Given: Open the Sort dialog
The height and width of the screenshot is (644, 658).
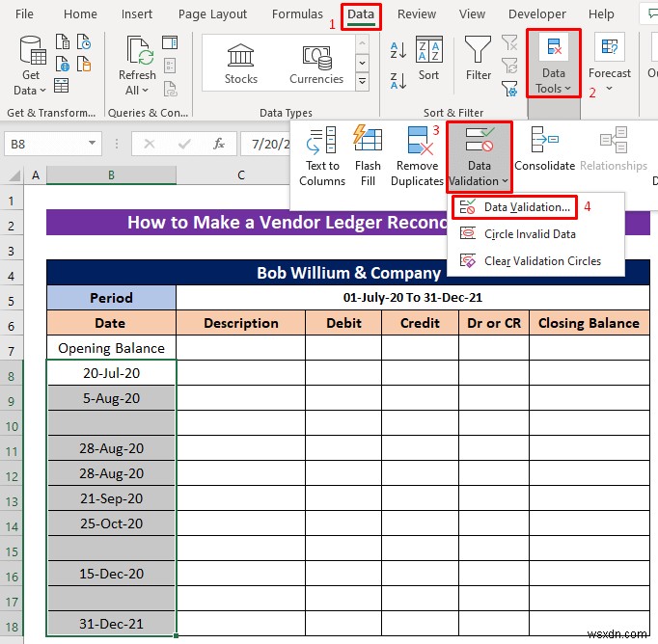Looking at the screenshot, I should point(428,59).
